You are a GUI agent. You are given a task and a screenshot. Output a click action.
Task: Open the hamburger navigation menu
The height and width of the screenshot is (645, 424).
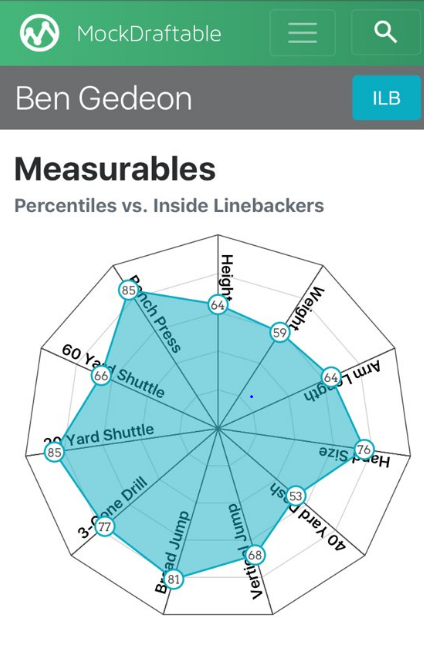303,32
